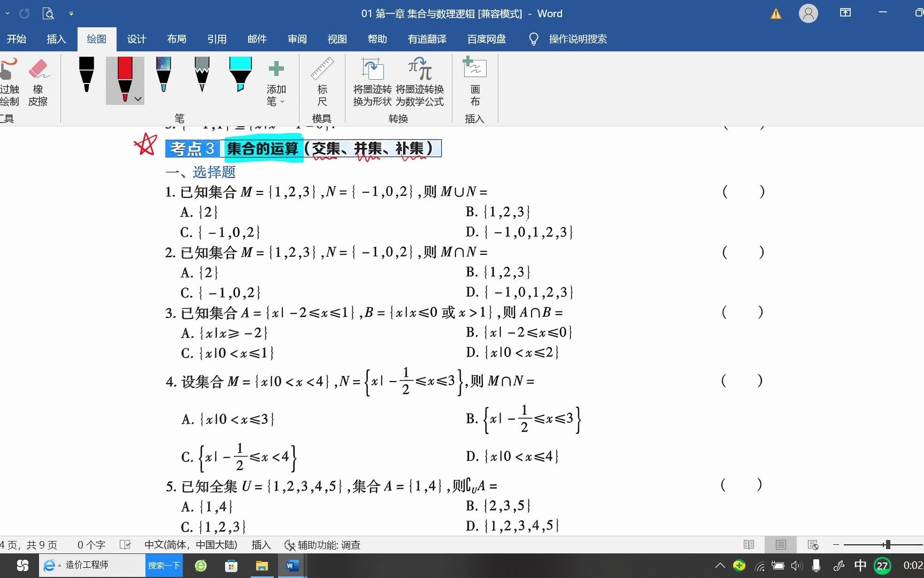Open the Insert (插入) tab
This screenshot has height=578, width=924.
pos(56,39)
